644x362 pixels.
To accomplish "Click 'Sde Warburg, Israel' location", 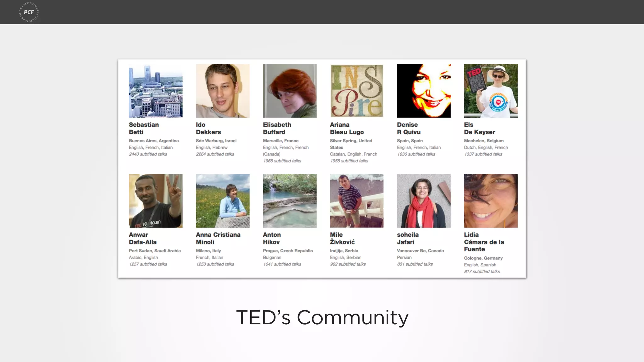I will pos(216,140).
